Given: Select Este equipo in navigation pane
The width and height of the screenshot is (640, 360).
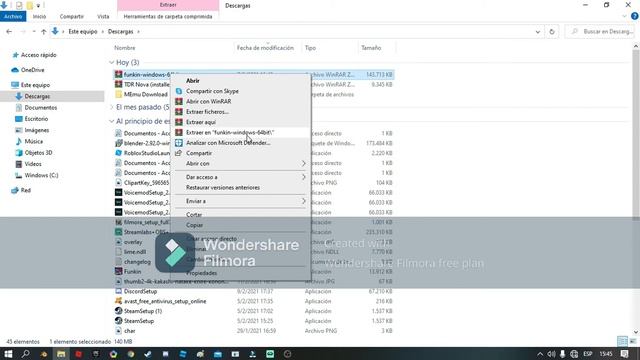Looking at the screenshot, I should pos(35,85).
